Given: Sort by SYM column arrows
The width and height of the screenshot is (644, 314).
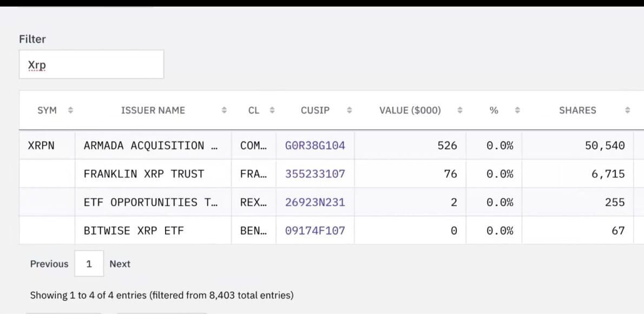Looking at the screenshot, I should coord(70,110).
